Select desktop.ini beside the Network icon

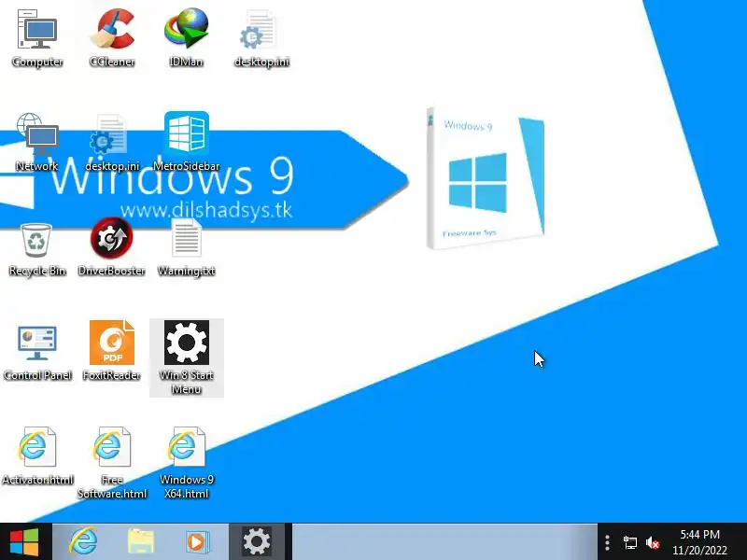pyautogui.click(x=112, y=142)
